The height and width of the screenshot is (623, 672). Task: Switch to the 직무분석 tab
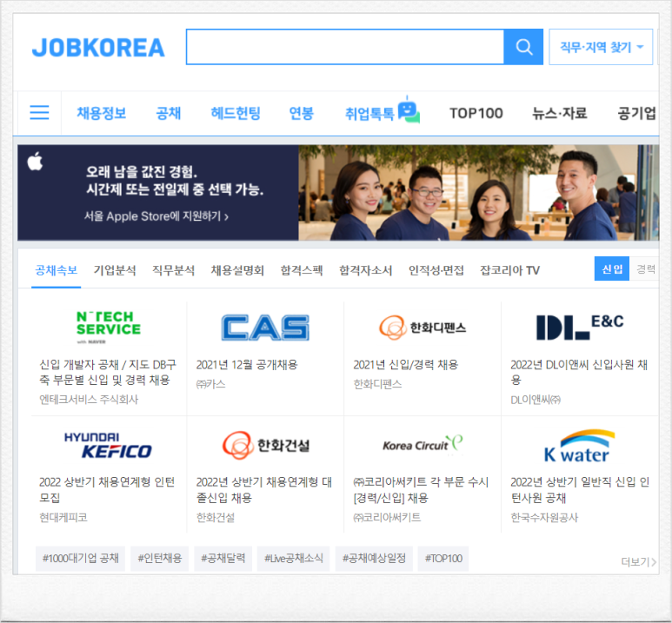[x=174, y=270]
